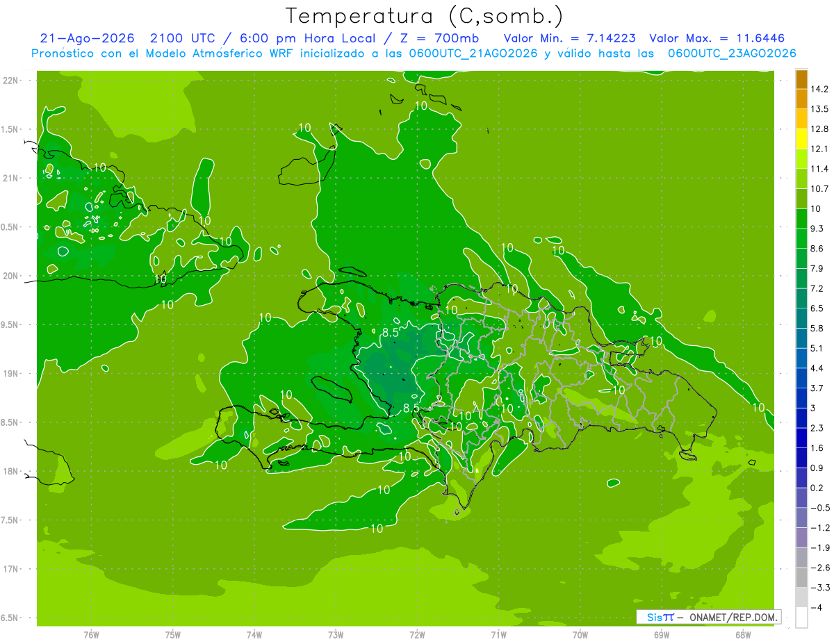Click legend value '0.9'
The height and width of the screenshot is (644, 834).
[817, 468]
